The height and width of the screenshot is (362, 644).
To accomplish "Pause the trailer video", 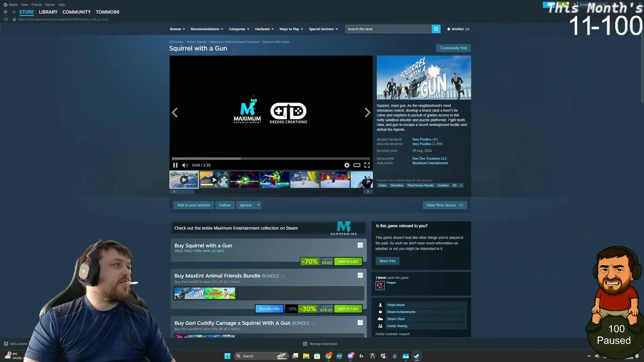I will pyautogui.click(x=175, y=165).
